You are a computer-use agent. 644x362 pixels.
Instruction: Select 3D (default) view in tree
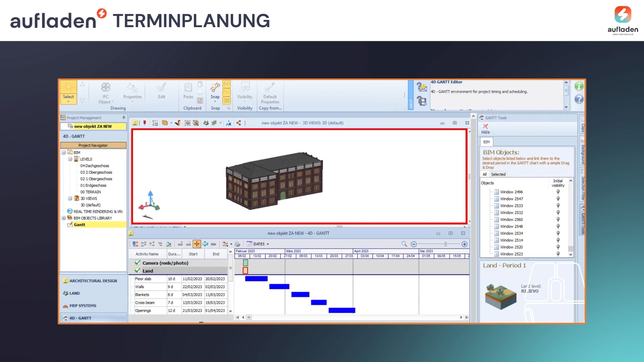[x=90, y=205]
